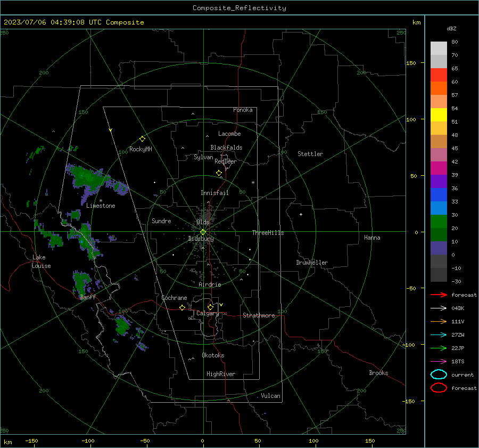Screen dimensions: 479x448
Task: Click the Limestone label
Action: pos(101,206)
